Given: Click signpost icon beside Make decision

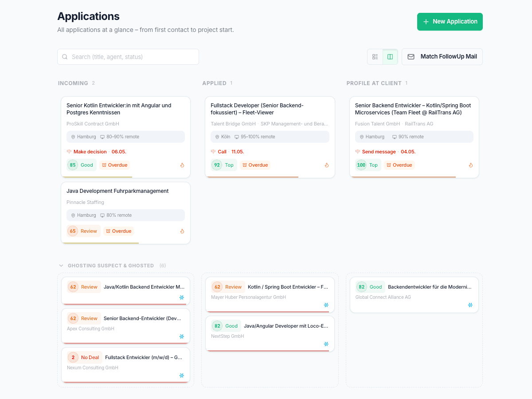Looking at the screenshot, I should (69, 152).
